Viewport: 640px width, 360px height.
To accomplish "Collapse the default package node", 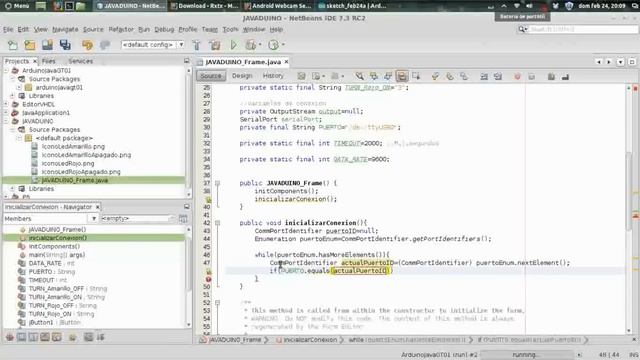I will click(19, 138).
